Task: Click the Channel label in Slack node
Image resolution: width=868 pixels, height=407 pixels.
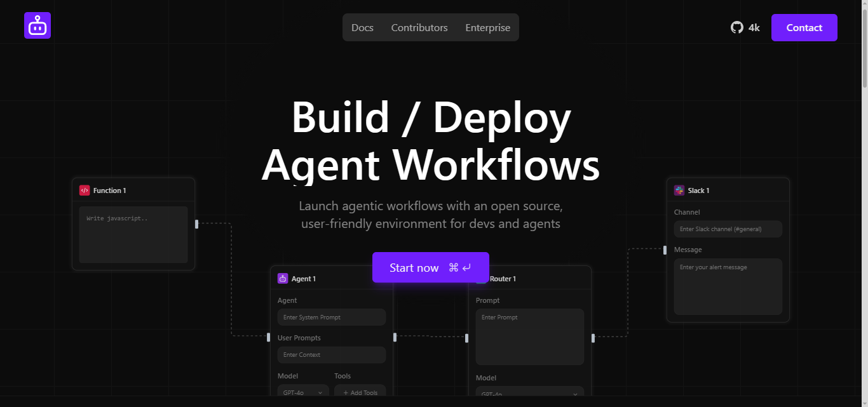Action: 687,212
